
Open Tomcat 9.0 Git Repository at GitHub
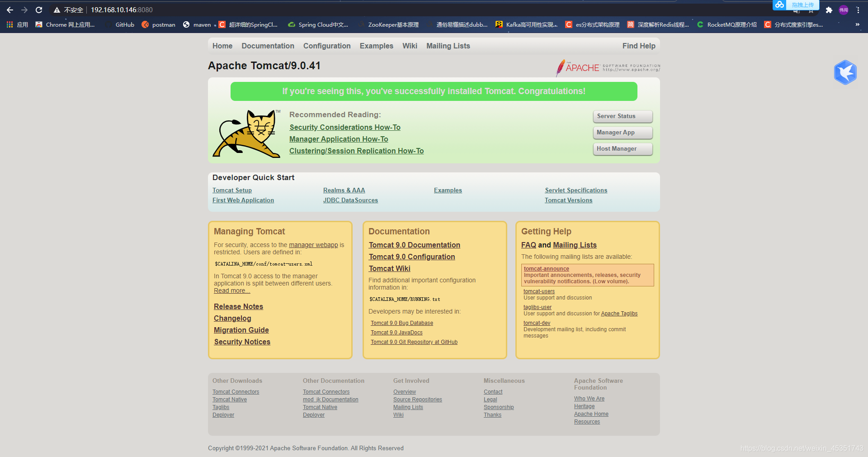pyautogui.click(x=414, y=342)
